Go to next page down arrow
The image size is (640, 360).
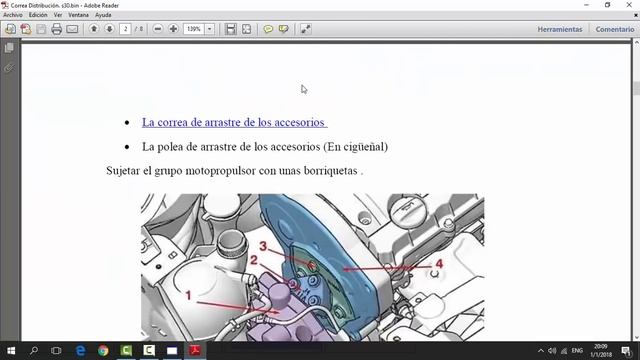pos(109,29)
